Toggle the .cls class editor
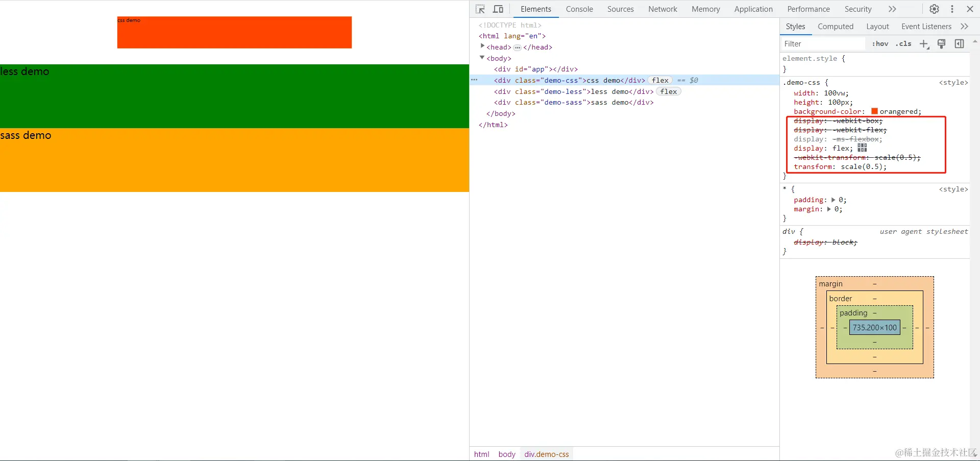980x461 pixels. [x=903, y=44]
